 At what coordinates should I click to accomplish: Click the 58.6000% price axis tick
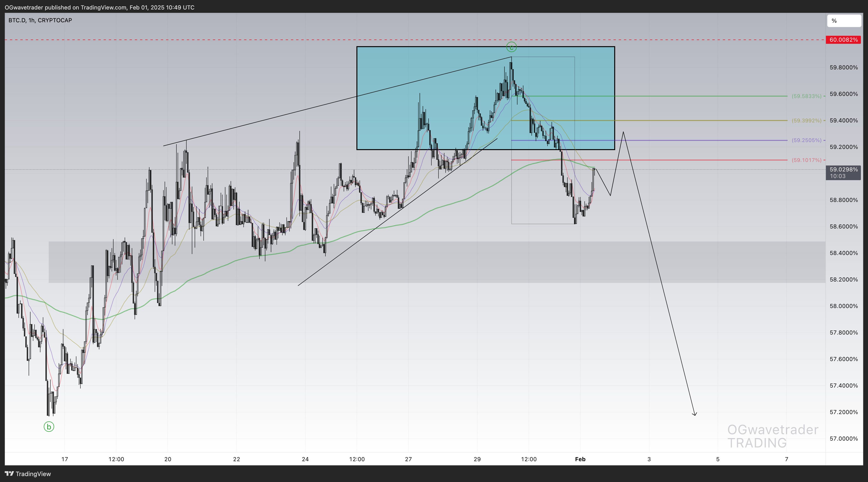(844, 227)
